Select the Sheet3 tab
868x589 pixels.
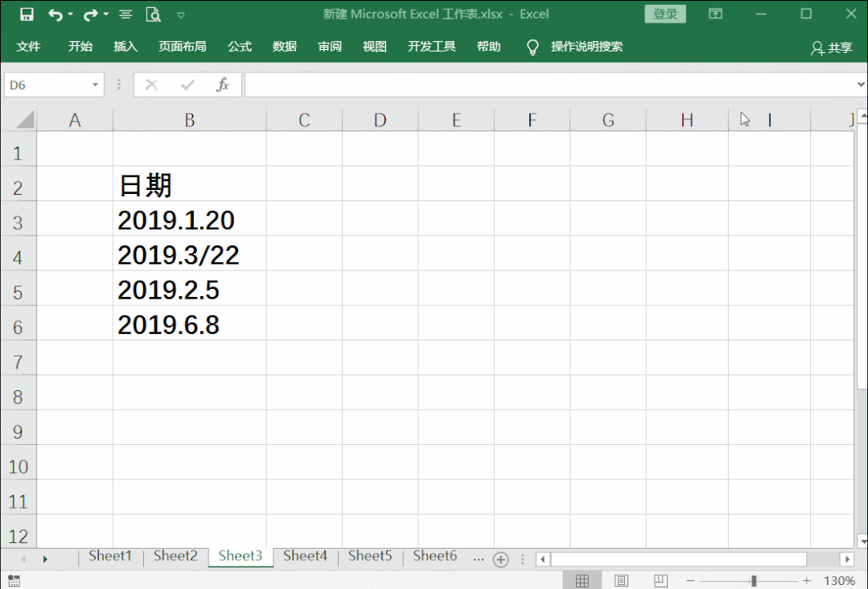[241, 556]
